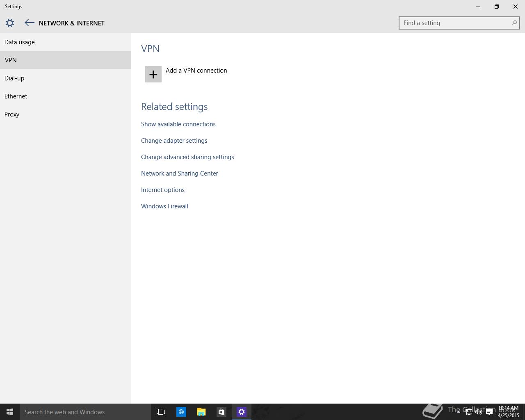The height and width of the screenshot is (420, 525).
Task: Open Show available connections link
Action: 178,124
